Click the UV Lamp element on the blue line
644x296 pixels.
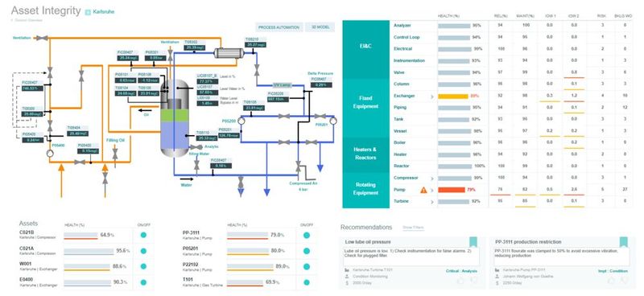pos(283,85)
